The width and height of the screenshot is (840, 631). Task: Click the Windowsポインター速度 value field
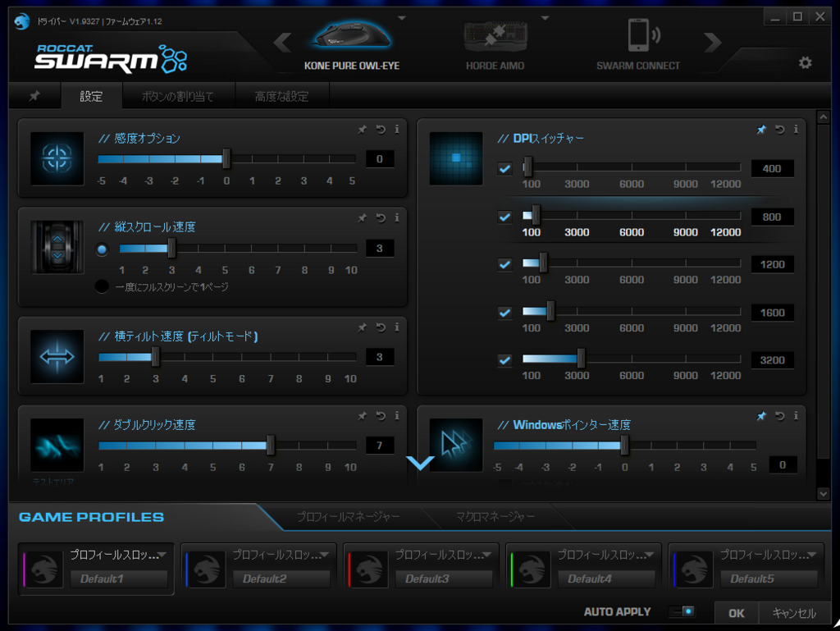click(783, 465)
